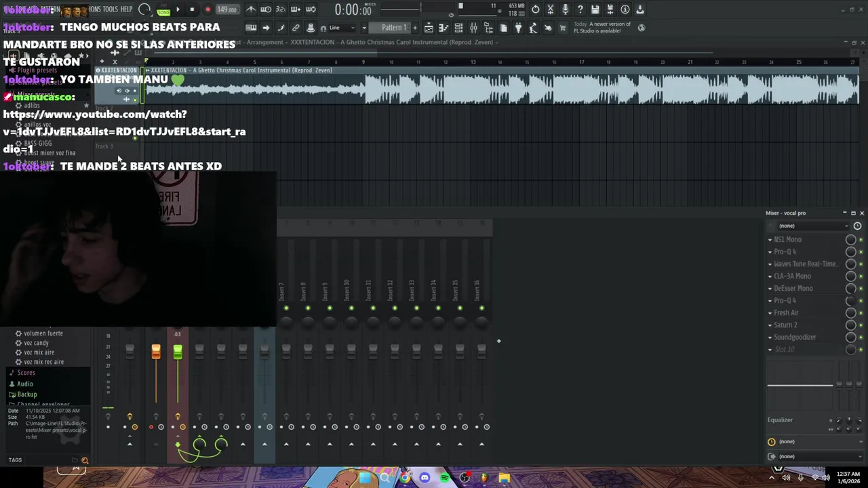Click the undo history circular arrow icon

pos(536,9)
